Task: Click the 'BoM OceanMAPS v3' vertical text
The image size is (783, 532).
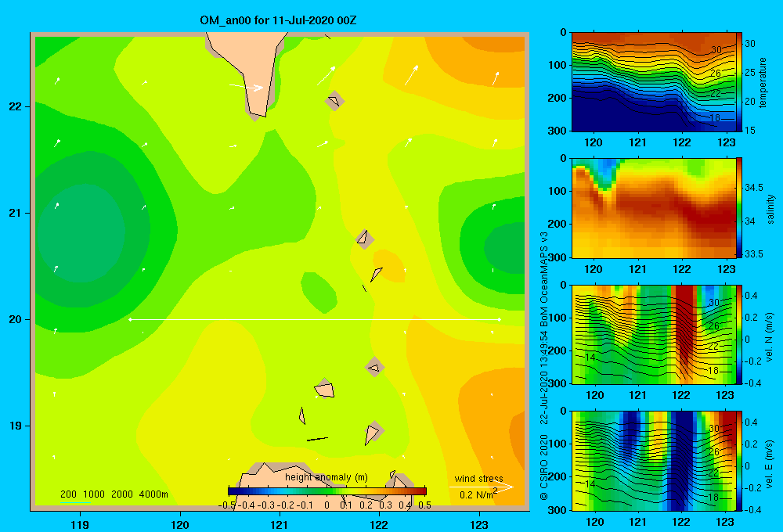Action: click(544, 279)
